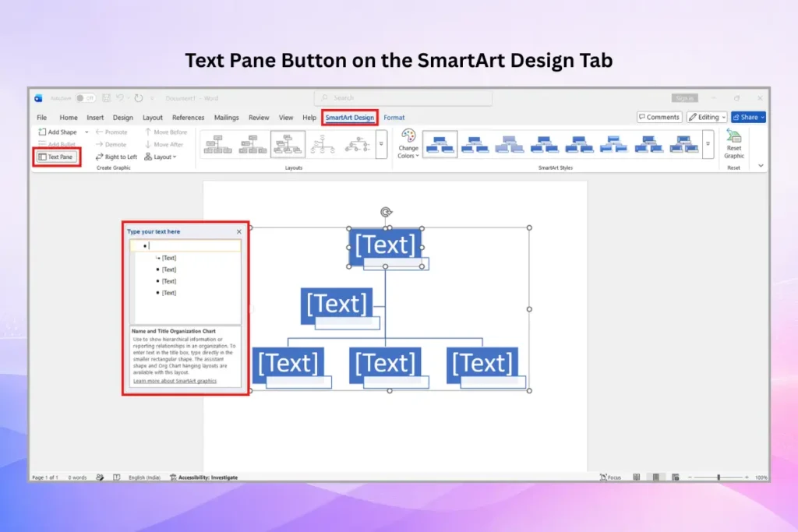The height and width of the screenshot is (532, 798).
Task: Select the fourth SmartArt style thumbnail
Action: (544, 144)
